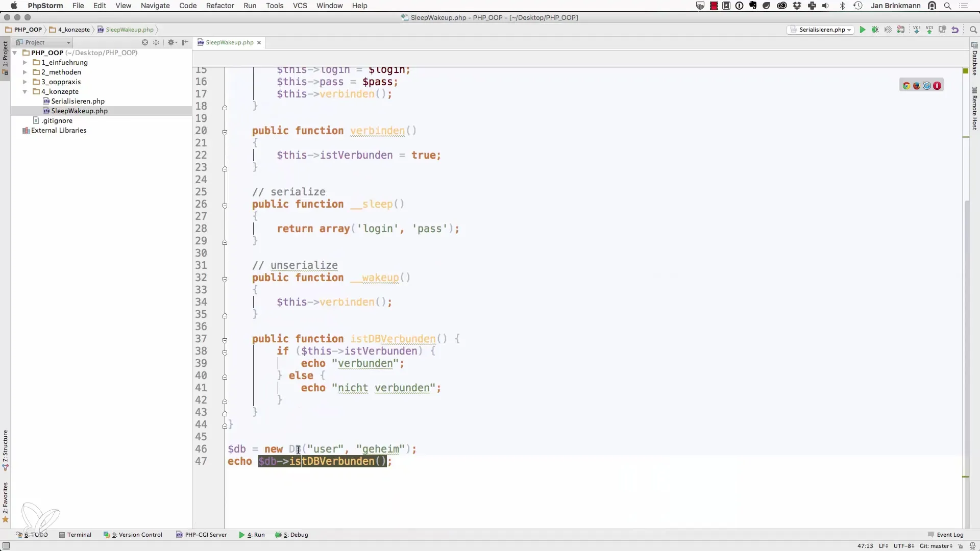This screenshot has width=980, height=551.
Task: Open Search Everywhere magnifier in toolbar
Action: click(973, 30)
